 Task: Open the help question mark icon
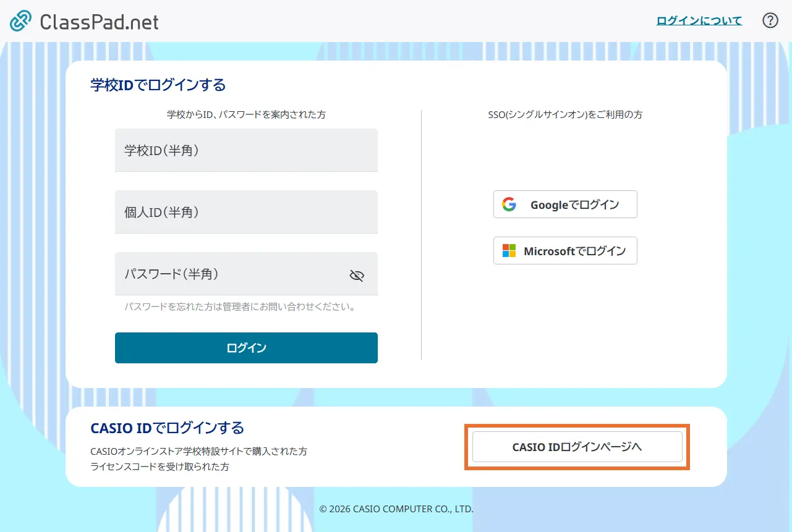pyautogui.click(x=770, y=20)
